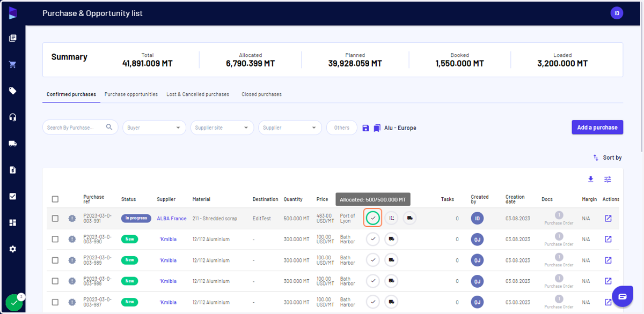The image size is (644, 314).
Task: Click the Port of Lyon price cell
Action: [348, 219]
